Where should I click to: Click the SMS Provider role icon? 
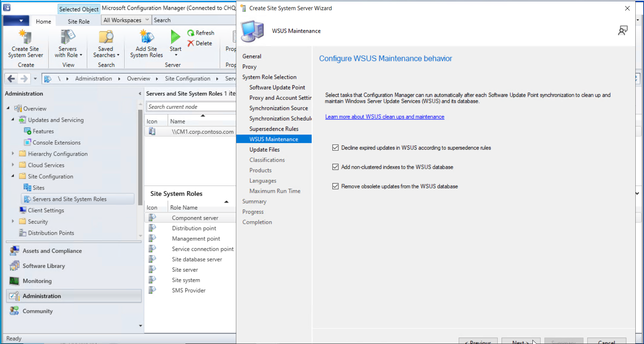point(152,290)
